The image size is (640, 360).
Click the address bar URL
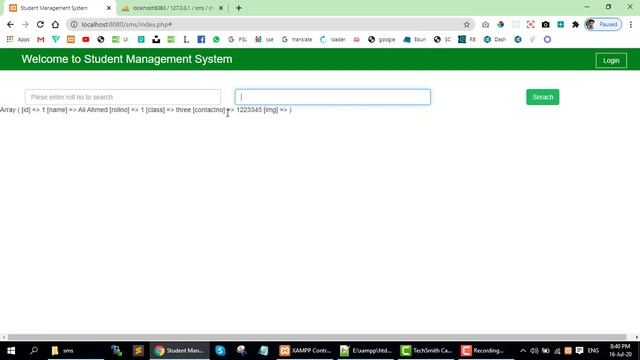[127, 24]
